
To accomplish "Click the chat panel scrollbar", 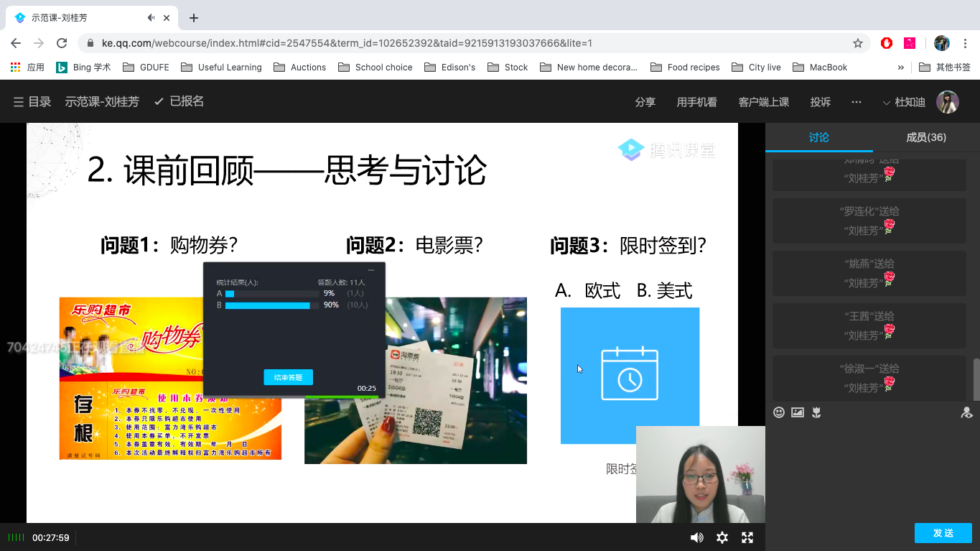I will 976,379.
